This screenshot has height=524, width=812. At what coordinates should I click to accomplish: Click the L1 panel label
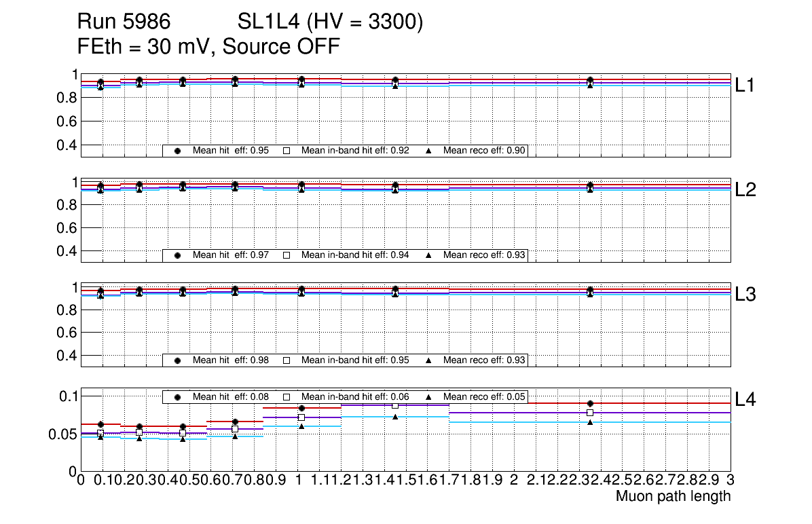745,86
